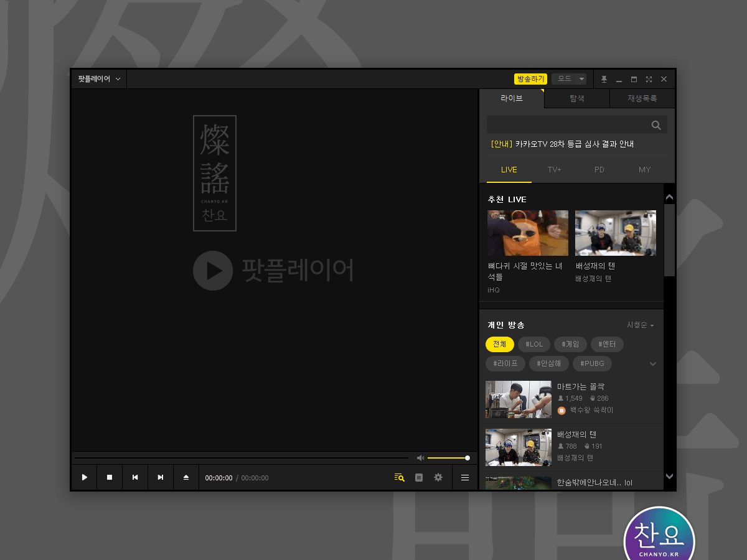This screenshot has height=560, width=747.
Task: Click the broadcast search input field
Action: click(x=566, y=124)
